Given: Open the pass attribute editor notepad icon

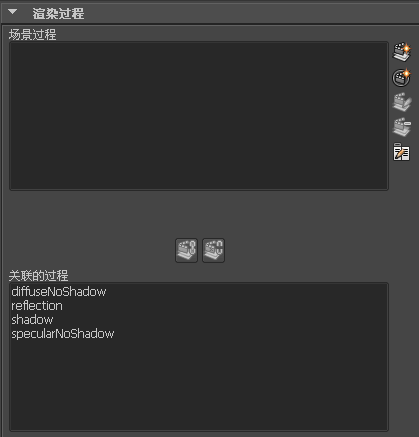Looking at the screenshot, I should pos(401,152).
